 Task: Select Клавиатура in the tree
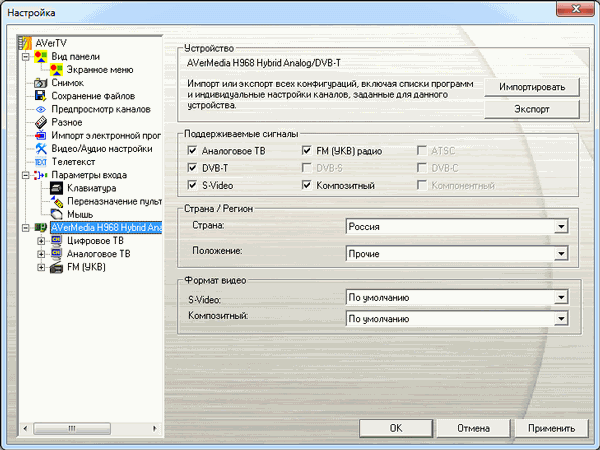(x=91, y=188)
